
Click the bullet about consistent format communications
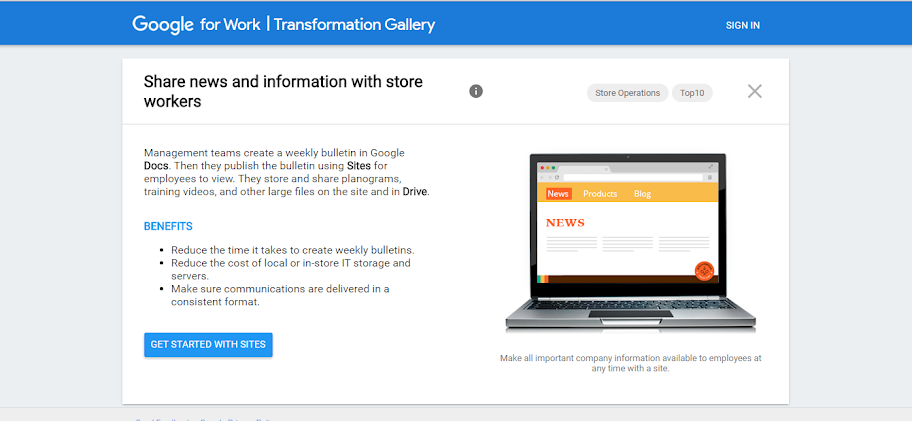(280, 295)
